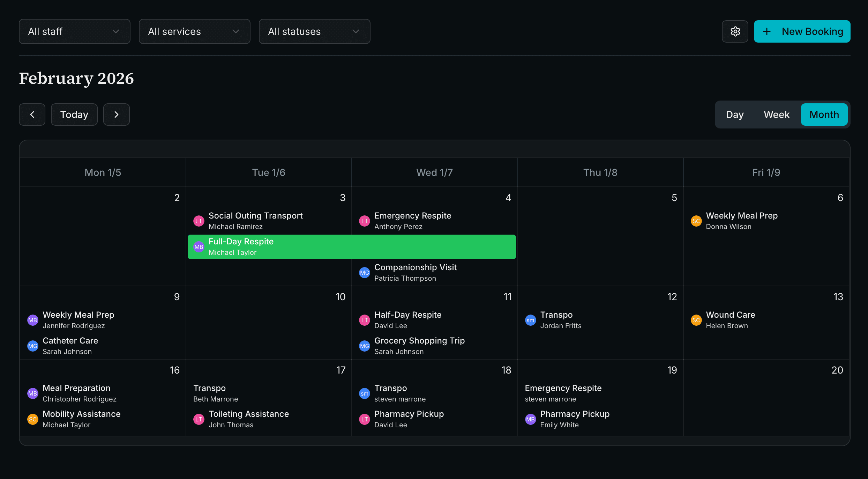Click the sm avatar on Jordan Fritts' Transpo
The height and width of the screenshot is (479, 868).
point(530,320)
